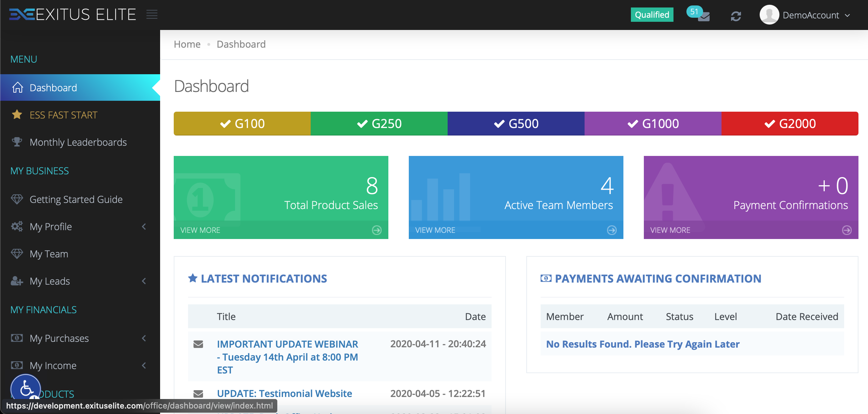Viewport: 868px width, 414px height.
Task: Click the purple G1000 level bar
Action: pos(653,124)
